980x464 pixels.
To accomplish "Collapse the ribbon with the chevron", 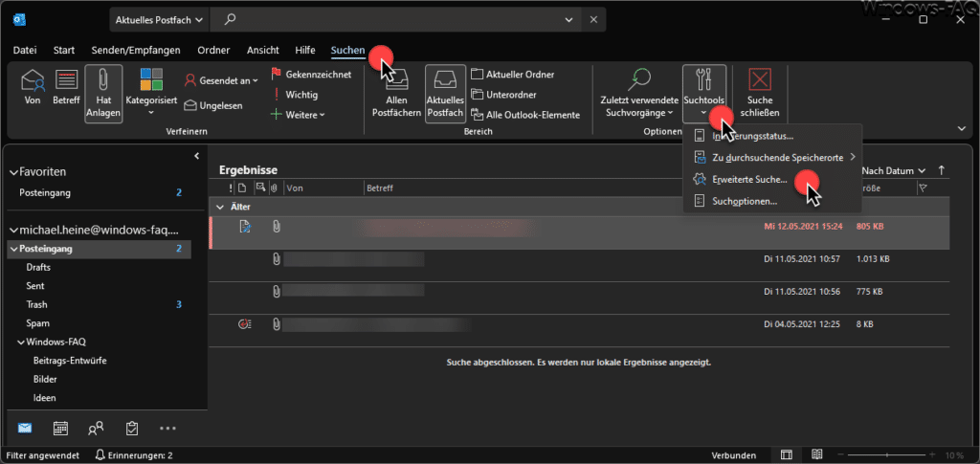I will coord(961,128).
